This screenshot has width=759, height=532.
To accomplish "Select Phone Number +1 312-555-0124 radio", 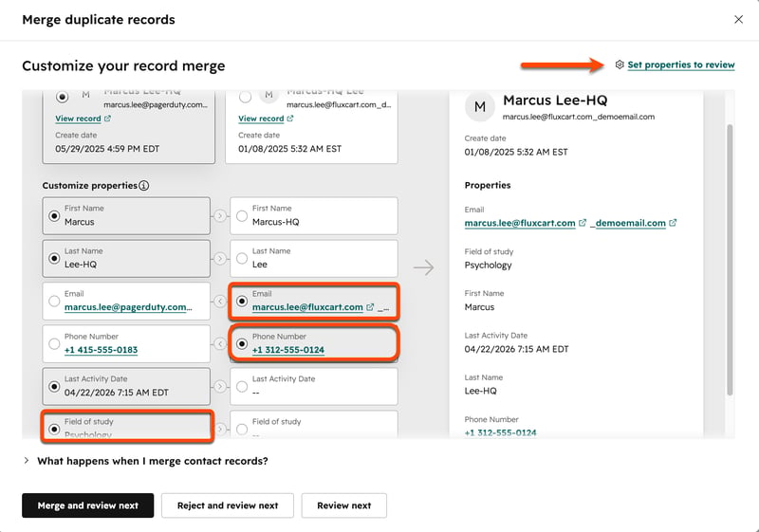I will coord(242,344).
